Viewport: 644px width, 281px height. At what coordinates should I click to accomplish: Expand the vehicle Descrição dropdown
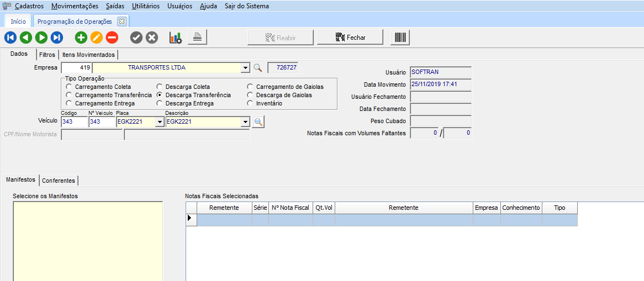pos(245,122)
